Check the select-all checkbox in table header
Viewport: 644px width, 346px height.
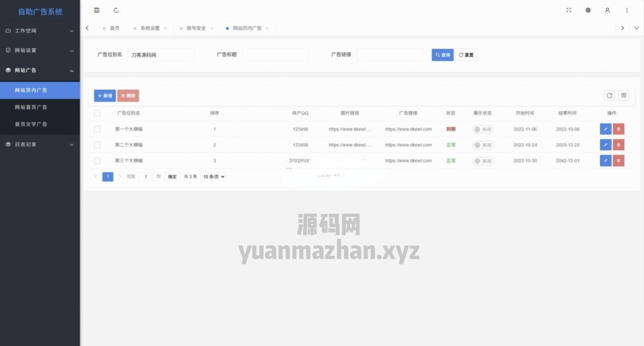[97, 113]
